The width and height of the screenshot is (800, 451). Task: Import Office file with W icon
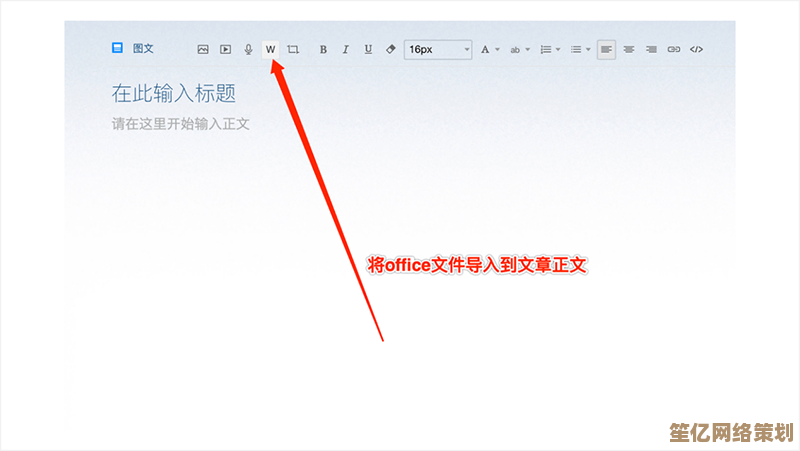[x=270, y=49]
